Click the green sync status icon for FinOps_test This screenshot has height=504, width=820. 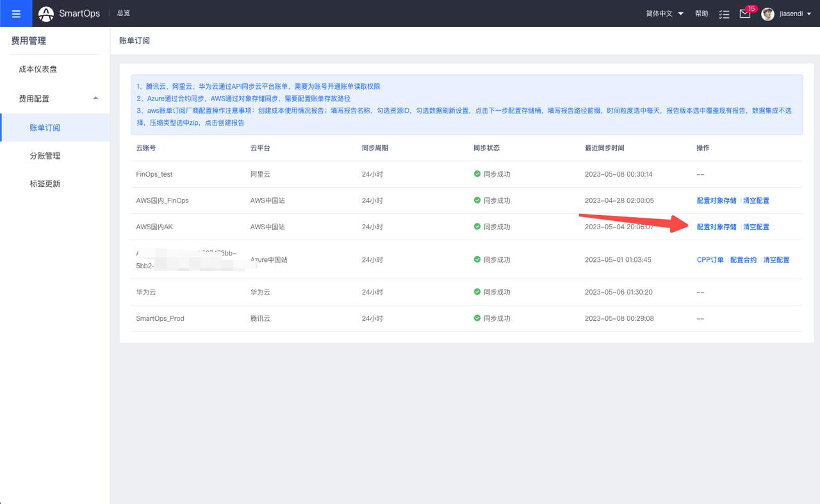[x=477, y=174]
